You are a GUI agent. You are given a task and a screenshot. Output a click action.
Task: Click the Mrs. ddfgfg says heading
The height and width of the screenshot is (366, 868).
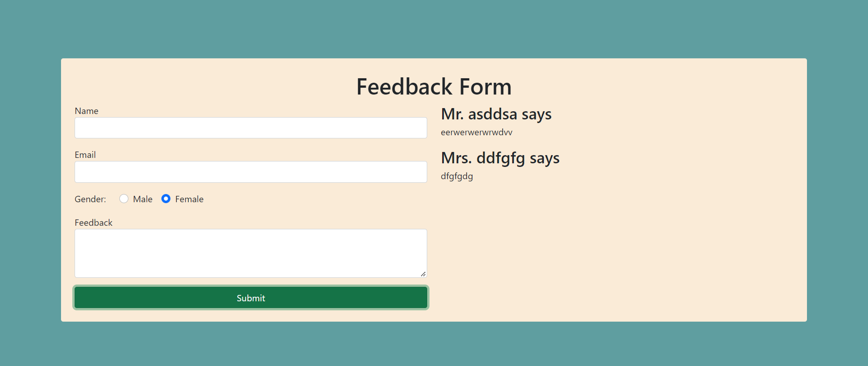click(x=500, y=158)
